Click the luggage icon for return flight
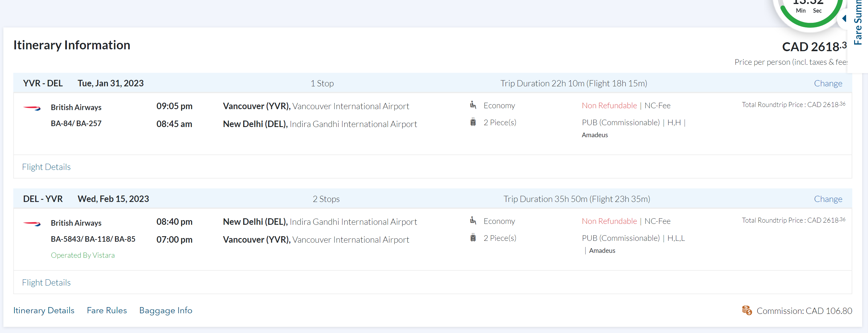 tap(473, 238)
